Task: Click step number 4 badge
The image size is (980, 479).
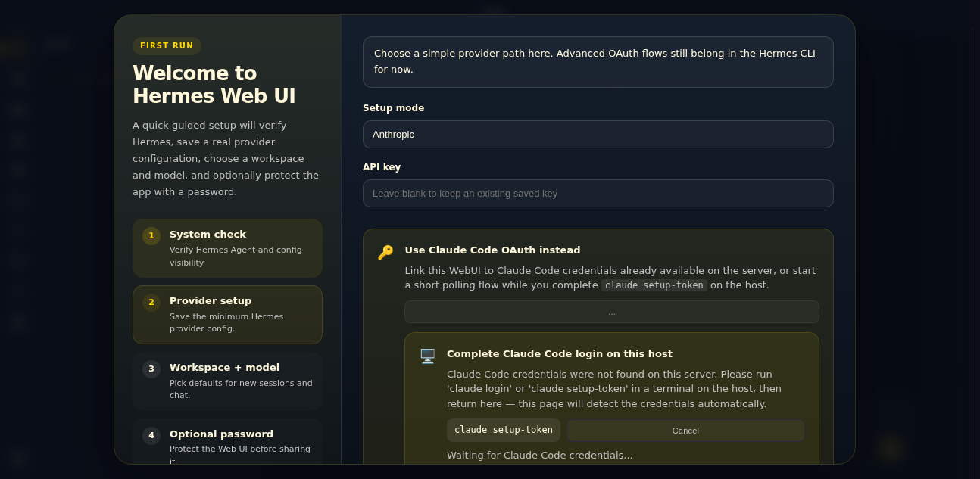Action: [x=151, y=436]
